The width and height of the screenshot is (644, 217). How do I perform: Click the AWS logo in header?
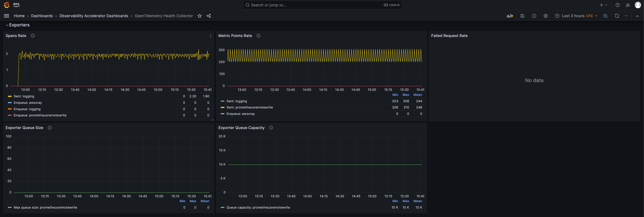(x=16, y=5)
